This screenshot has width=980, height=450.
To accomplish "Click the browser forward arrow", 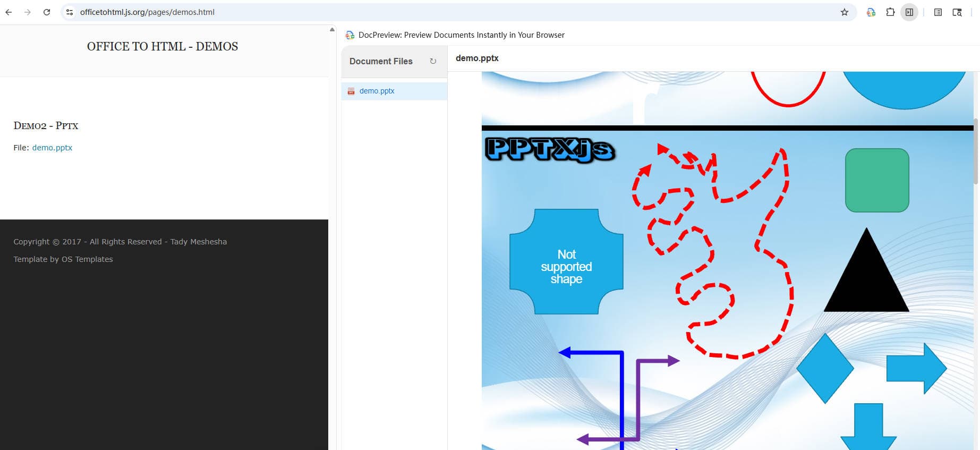I will [28, 12].
